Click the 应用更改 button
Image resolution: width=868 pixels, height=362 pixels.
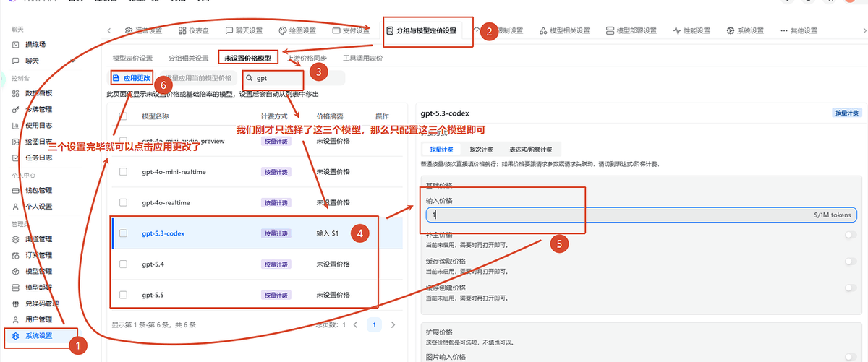pos(131,77)
